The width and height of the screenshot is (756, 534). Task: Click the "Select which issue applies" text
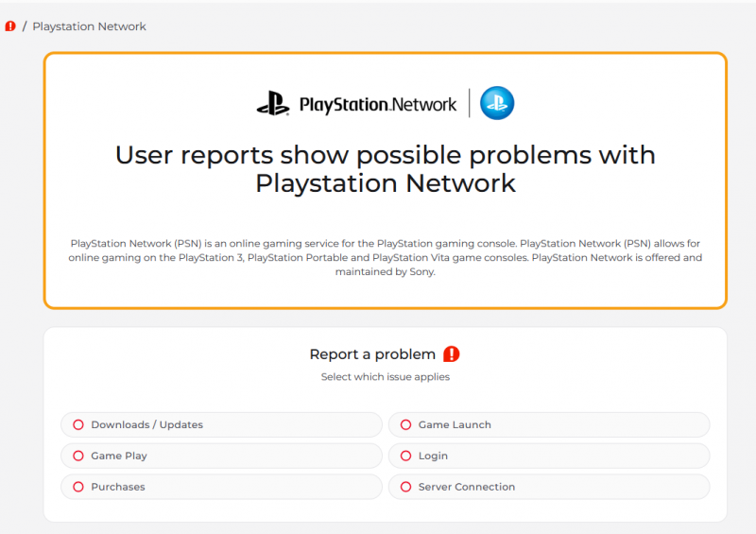[386, 377]
